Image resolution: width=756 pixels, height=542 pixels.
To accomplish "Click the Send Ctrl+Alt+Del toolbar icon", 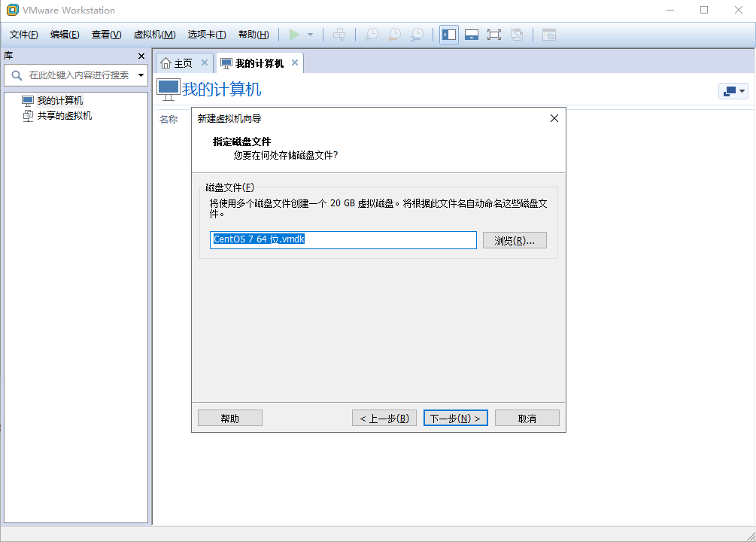I will coord(339,35).
